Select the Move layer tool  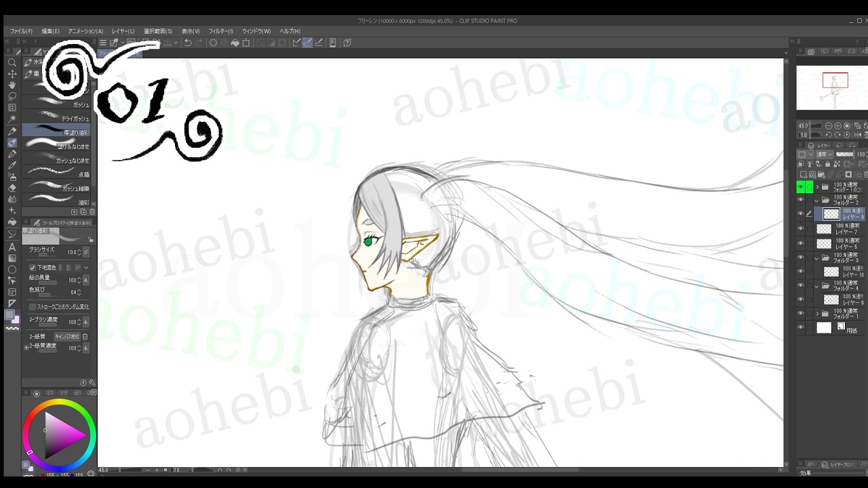coord(12,73)
